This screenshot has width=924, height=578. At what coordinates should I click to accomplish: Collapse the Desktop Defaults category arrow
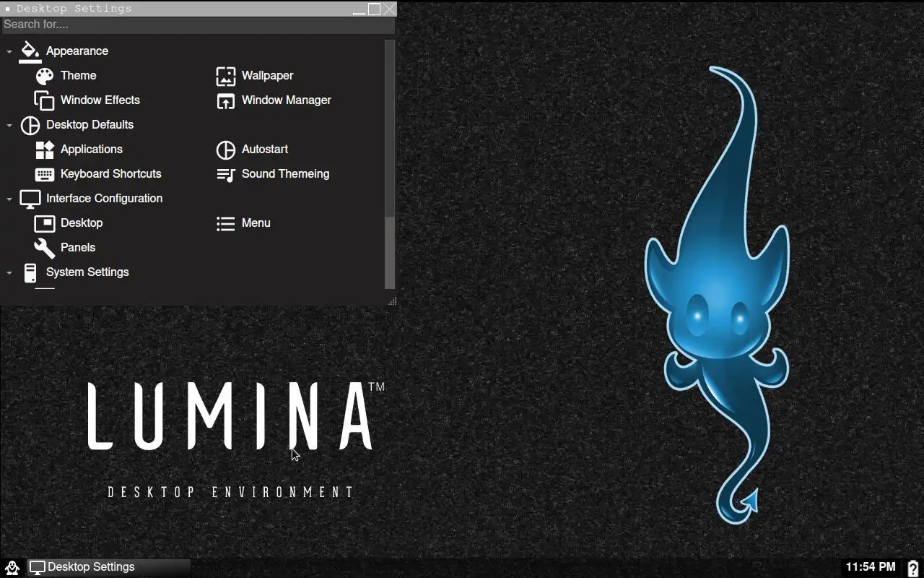click(9, 125)
